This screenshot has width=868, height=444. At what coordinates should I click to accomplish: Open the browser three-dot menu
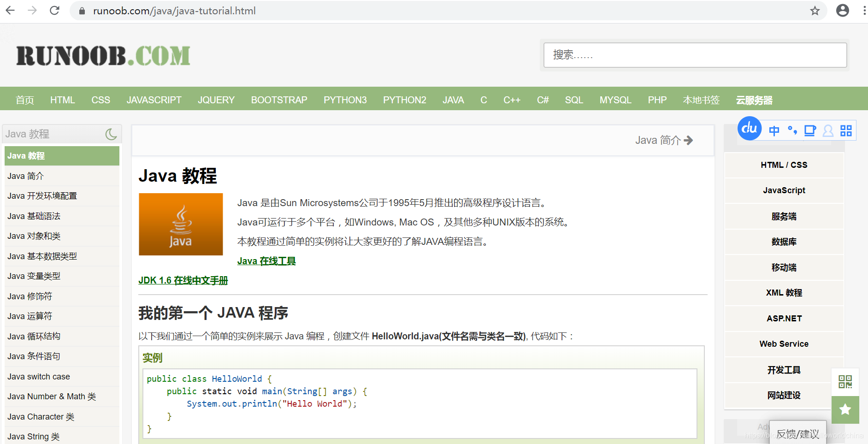pos(864,10)
